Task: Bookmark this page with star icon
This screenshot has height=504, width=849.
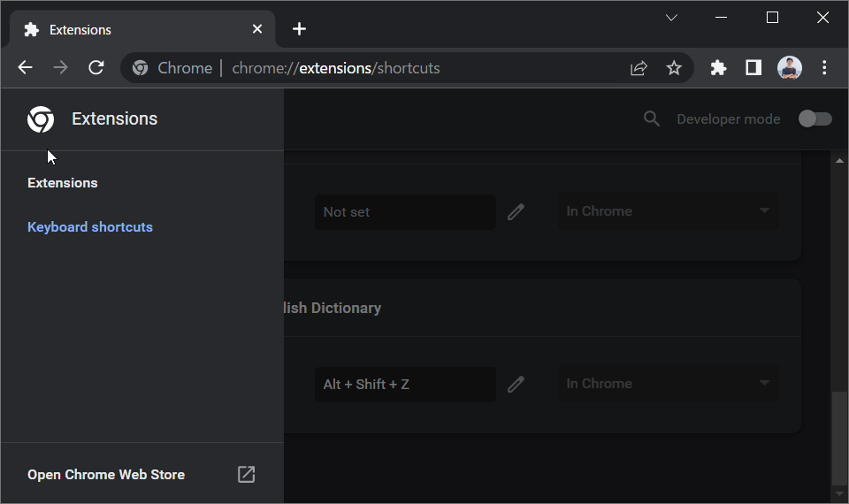Action: click(674, 68)
